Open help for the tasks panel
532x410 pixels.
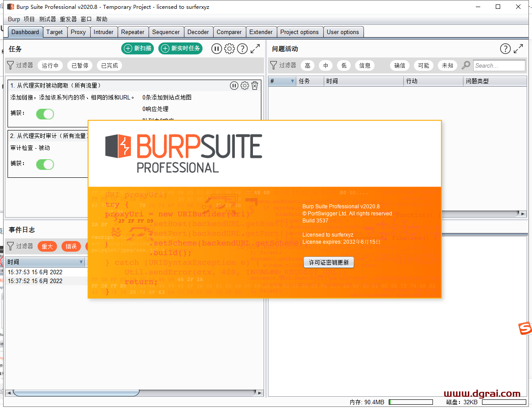[242, 49]
